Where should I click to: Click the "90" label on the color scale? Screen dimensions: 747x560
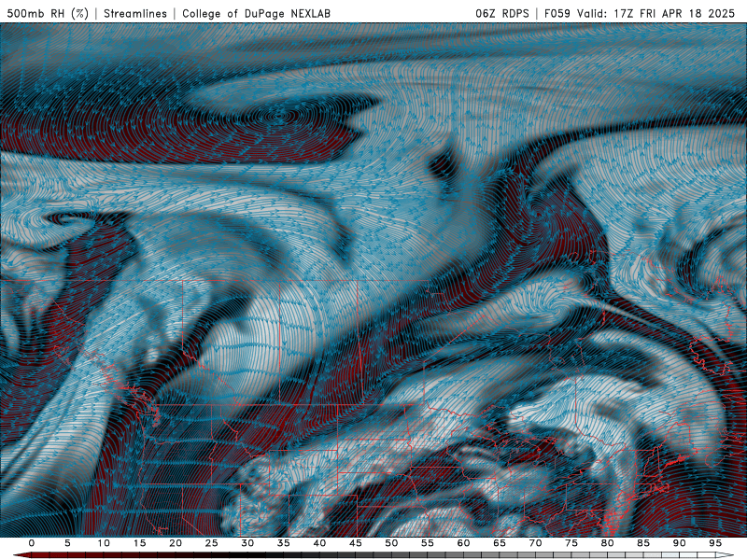pos(679,543)
